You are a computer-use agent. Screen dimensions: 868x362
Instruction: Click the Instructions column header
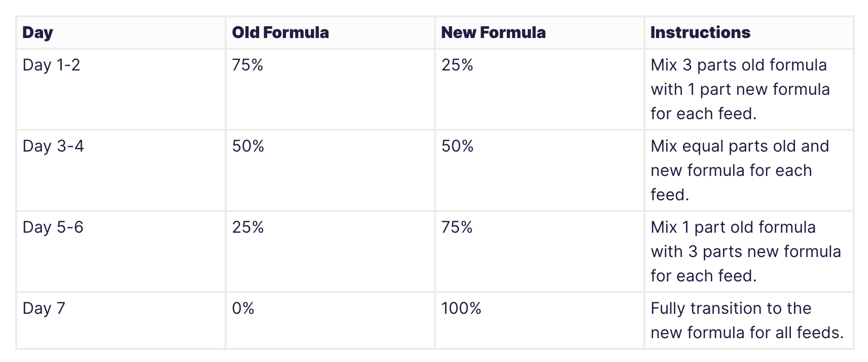click(x=700, y=32)
